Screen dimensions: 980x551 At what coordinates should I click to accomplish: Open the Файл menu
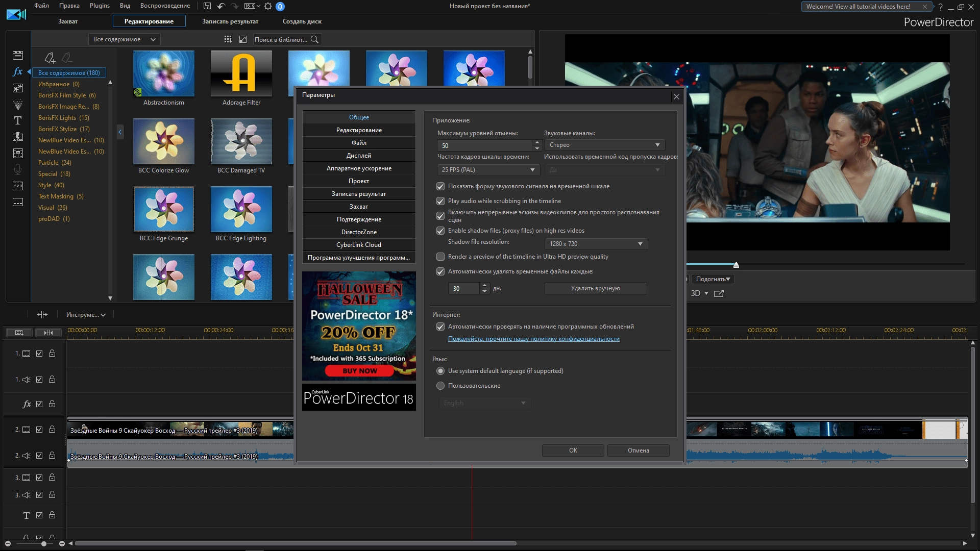coord(41,6)
